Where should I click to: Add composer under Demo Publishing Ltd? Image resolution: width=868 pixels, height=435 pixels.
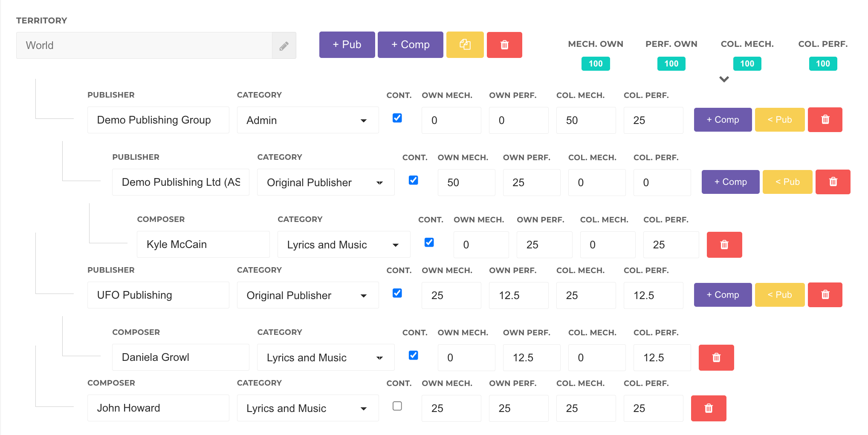point(730,182)
